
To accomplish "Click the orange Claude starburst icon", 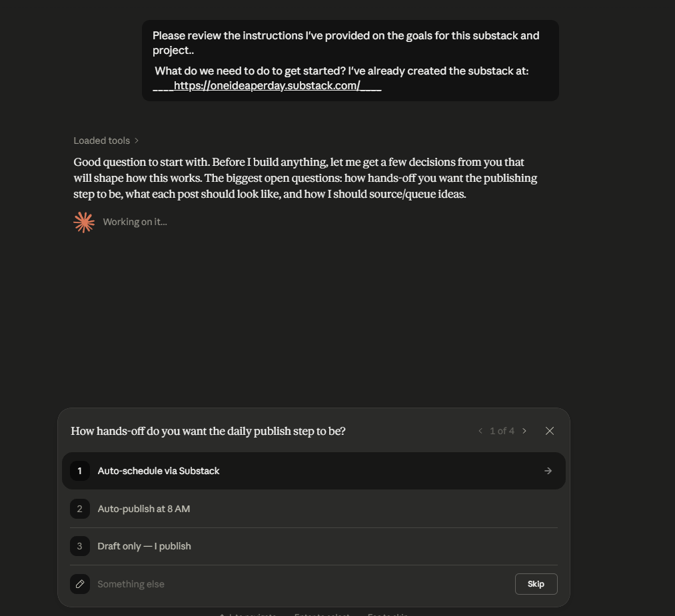I will point(84,222).
